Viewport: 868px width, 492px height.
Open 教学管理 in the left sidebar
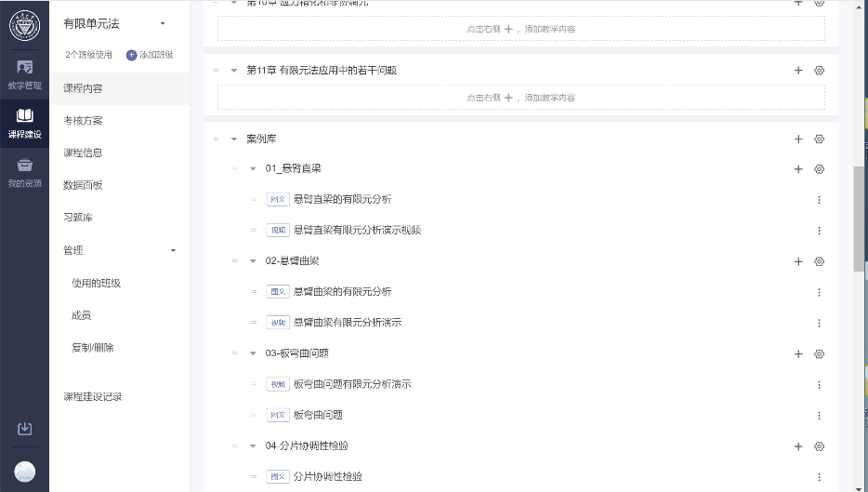pos(24,73)
